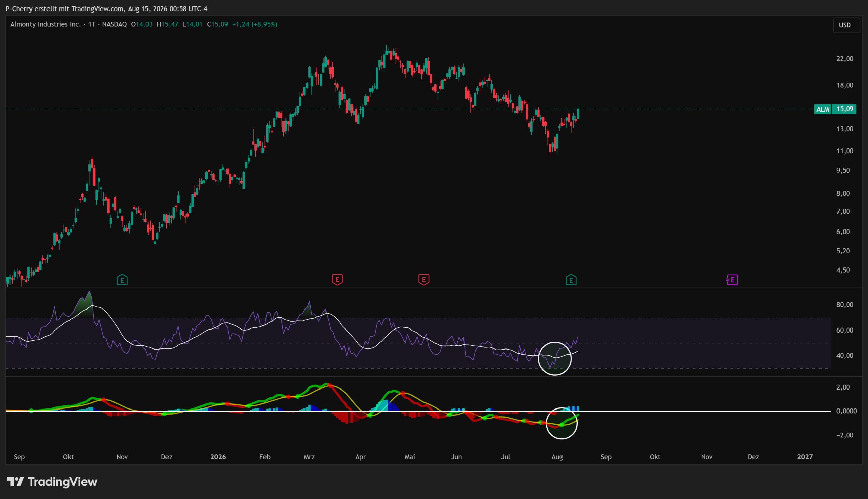The image size is (868, 499).
Task: Click the 4,50 price axis label
Action: click(x=843, y=270)
